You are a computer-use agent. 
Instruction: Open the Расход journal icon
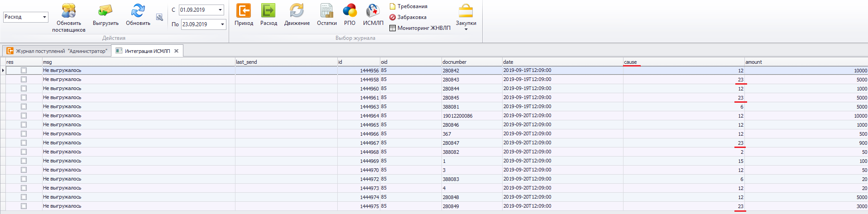click(x=269, y=11)
